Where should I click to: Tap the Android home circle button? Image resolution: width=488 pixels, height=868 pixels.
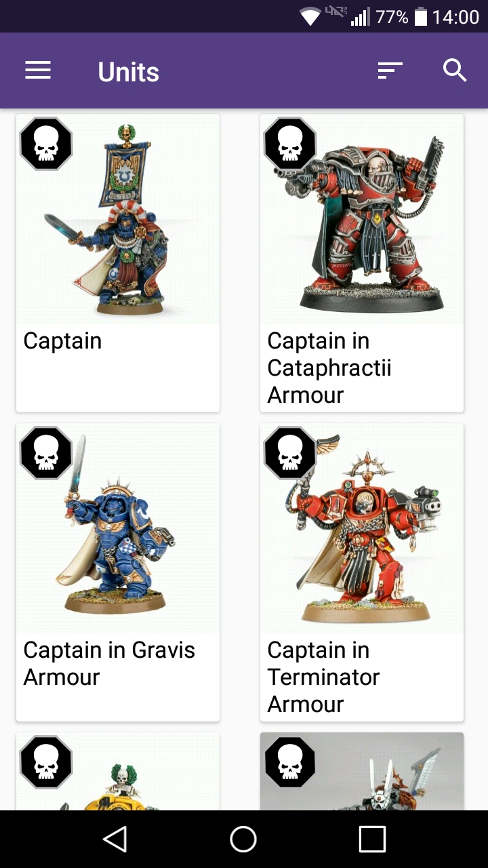243,839
